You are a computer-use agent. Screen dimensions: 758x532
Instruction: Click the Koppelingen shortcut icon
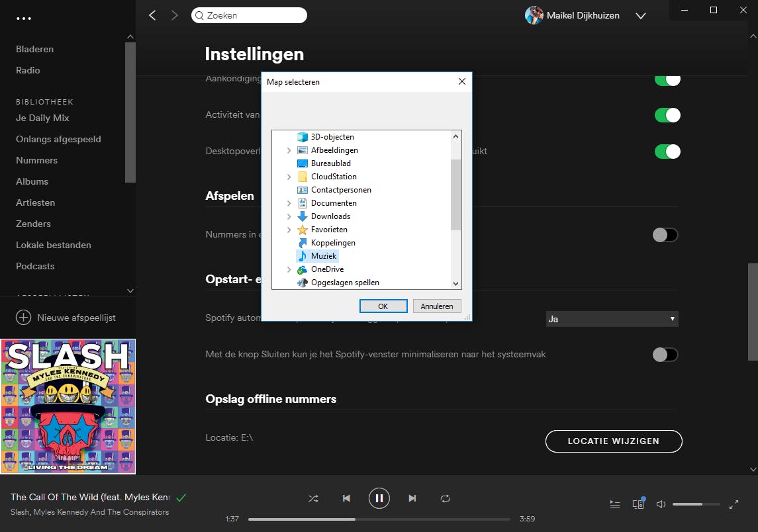(303, 243)
